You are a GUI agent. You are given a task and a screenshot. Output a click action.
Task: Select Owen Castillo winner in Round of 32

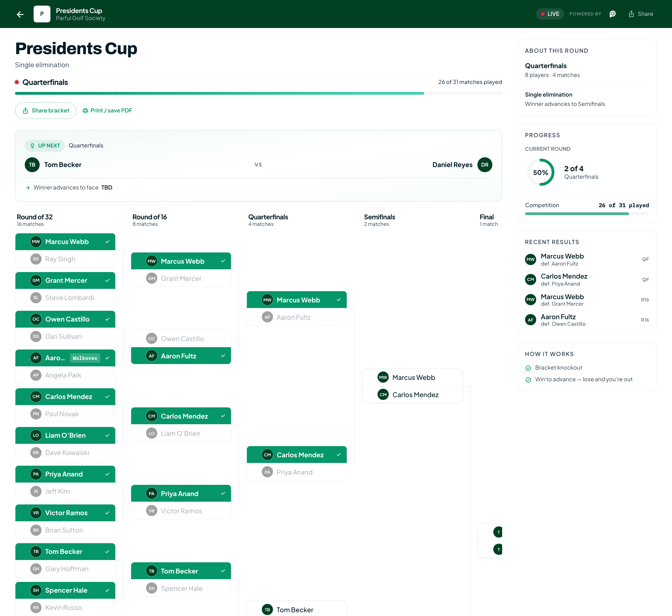click(65, 319)
